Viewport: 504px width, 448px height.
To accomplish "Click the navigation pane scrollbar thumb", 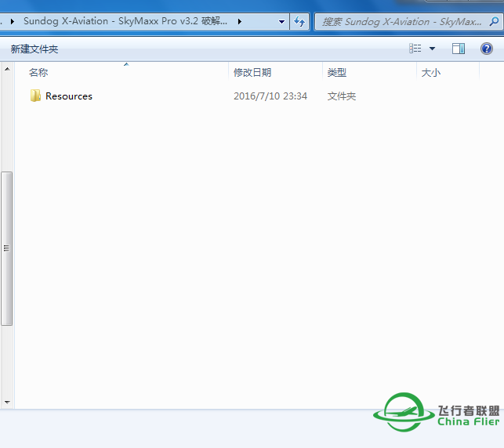I will pyautogui.click(x=7, y=248).
